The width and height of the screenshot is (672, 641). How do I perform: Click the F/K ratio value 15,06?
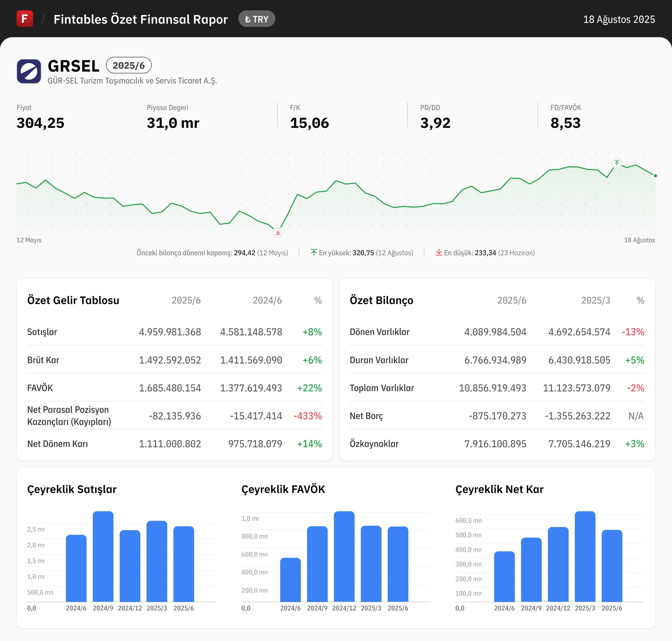309,123
